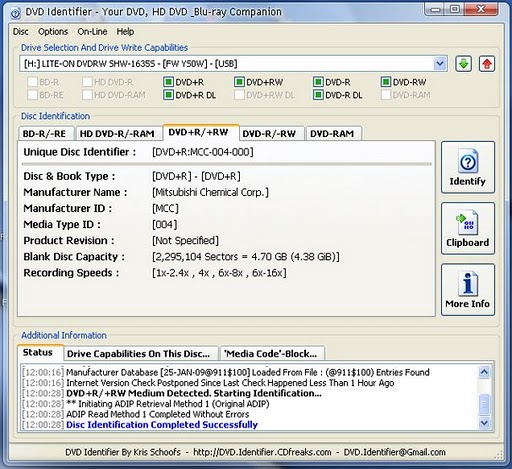
Task: Open Drive Capabilities On This Disc tab
Action: 140,353
